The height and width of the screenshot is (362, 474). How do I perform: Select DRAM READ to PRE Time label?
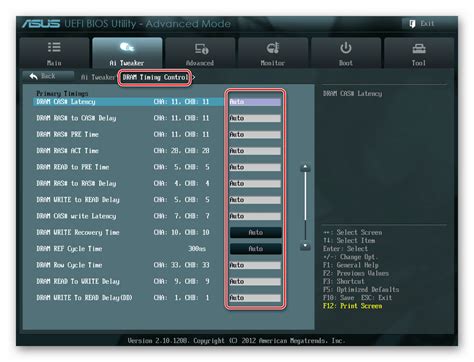click(73, 167)
